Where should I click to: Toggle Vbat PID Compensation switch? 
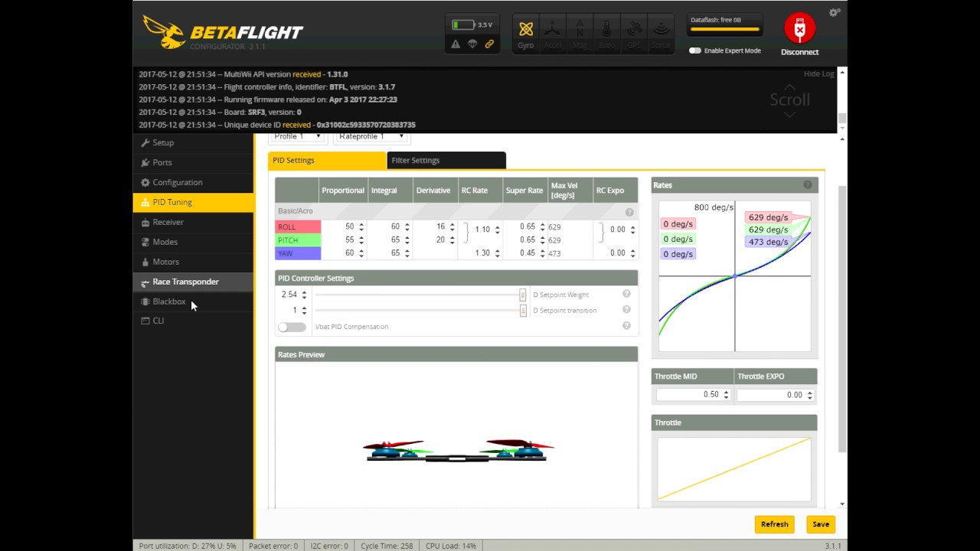coord(292,327)
